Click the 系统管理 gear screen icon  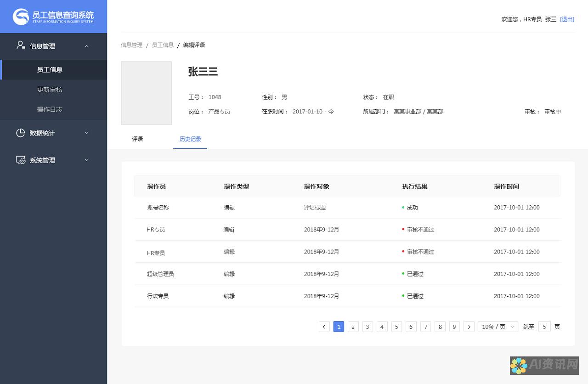[21, 160]
